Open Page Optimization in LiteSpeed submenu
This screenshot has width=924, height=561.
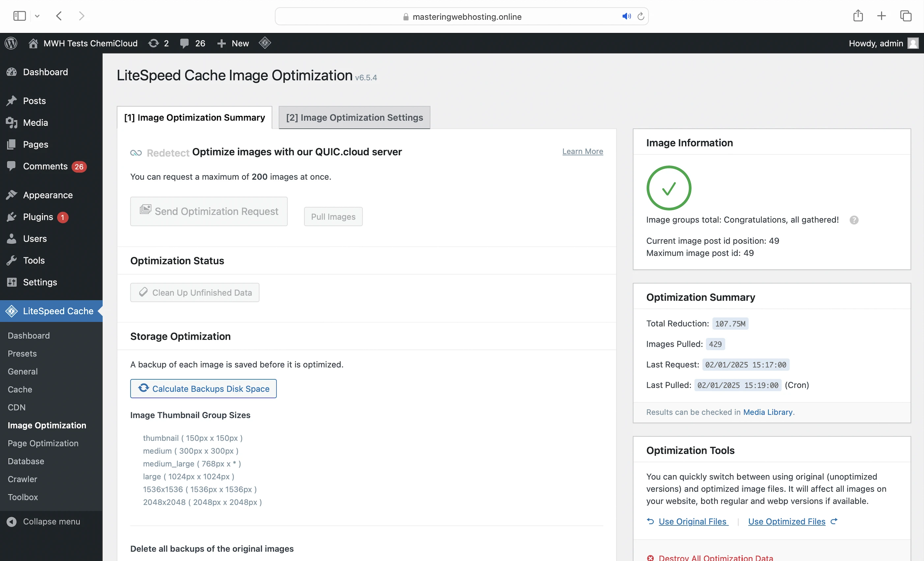tap(43, 443)
